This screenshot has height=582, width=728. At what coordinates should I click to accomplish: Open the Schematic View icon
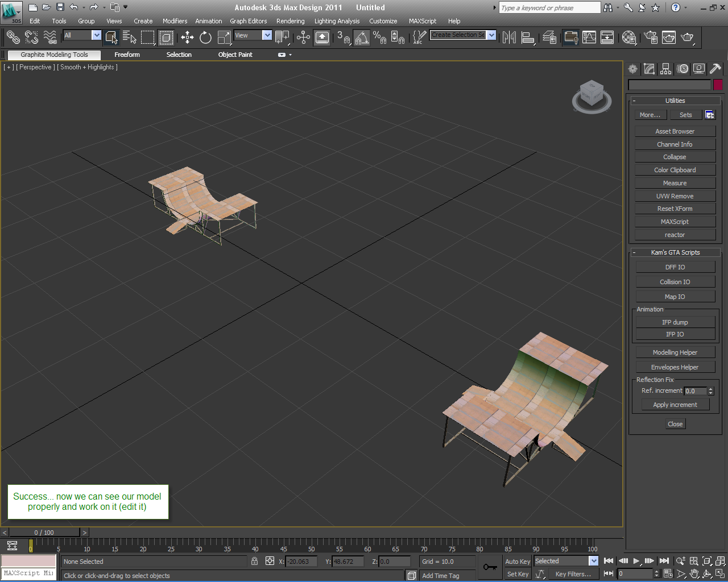pyautogui.click(x=607, y=38)
